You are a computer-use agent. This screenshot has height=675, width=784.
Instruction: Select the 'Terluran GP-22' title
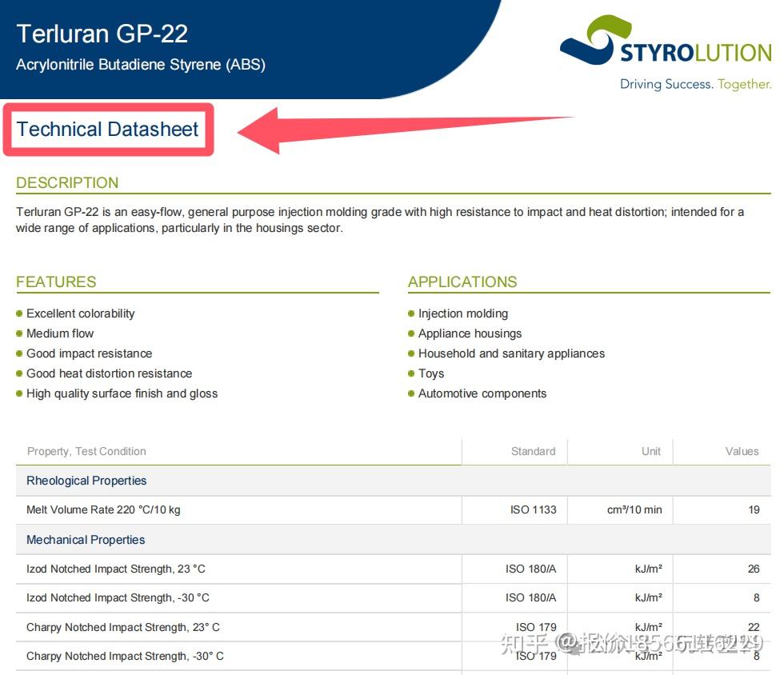click(102, 34)
